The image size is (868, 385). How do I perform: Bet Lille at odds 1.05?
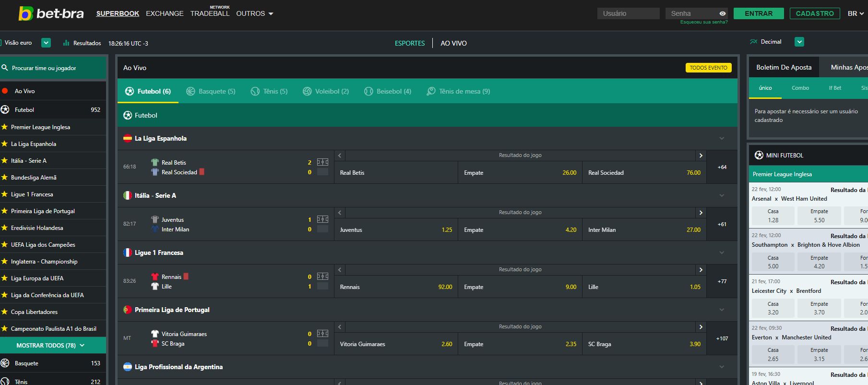pyautogui.click(x=644, y=287)
